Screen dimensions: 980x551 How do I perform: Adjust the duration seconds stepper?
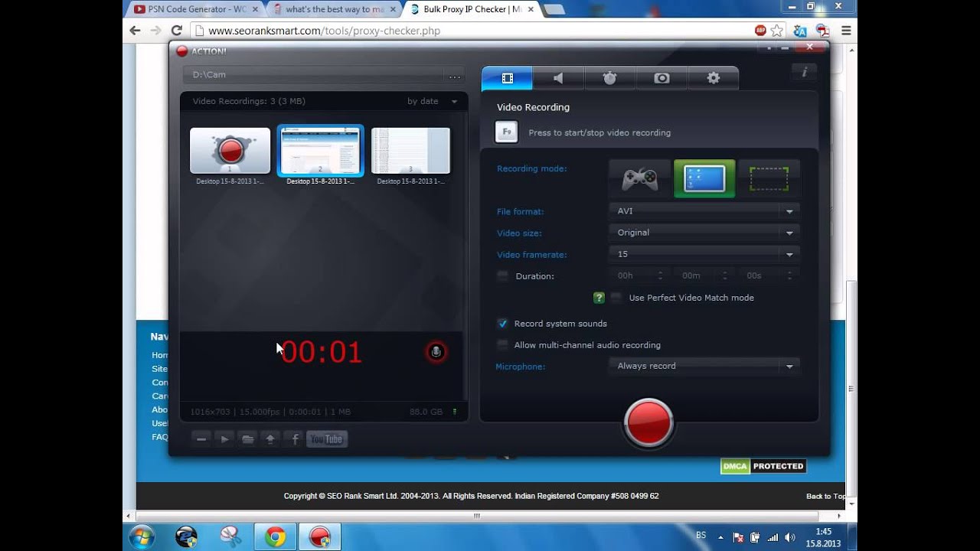pyautogui.click(x=789, y=275)
